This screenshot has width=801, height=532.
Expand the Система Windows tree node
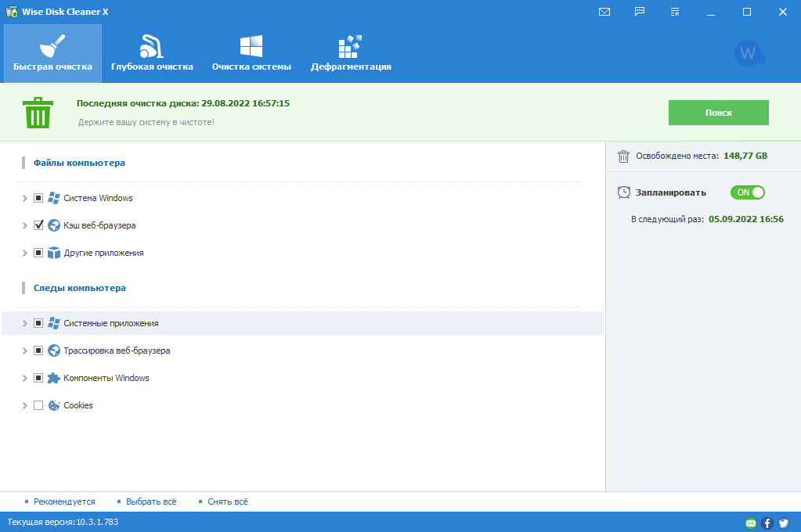[x=24, y=198]
